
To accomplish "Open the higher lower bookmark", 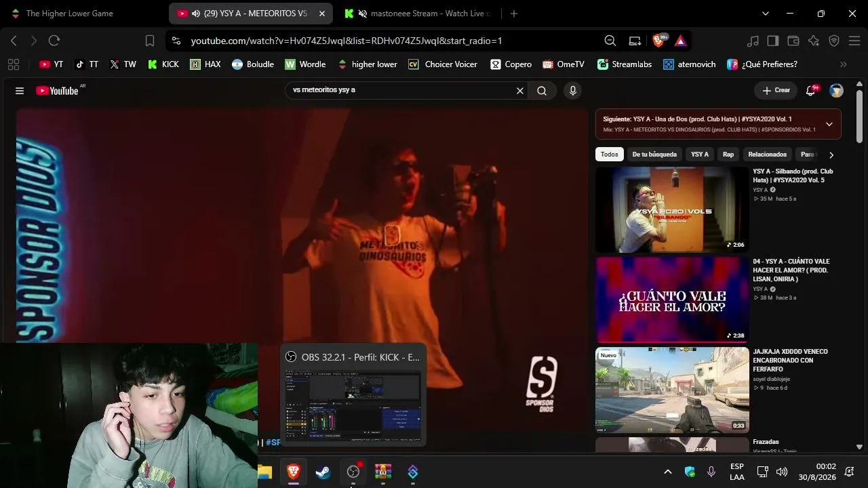I will [367, 64].
